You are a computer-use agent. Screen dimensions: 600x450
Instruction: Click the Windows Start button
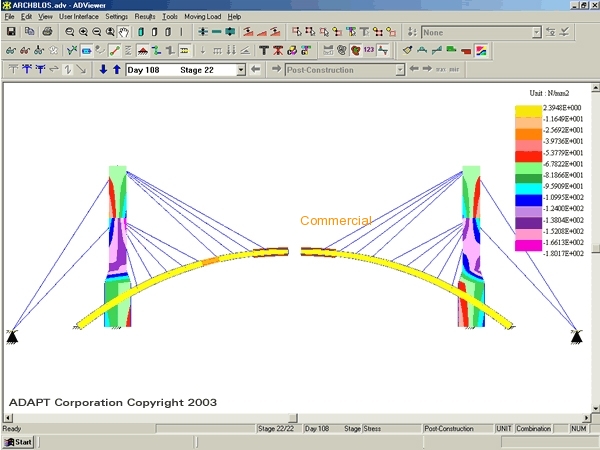(18, 442)
